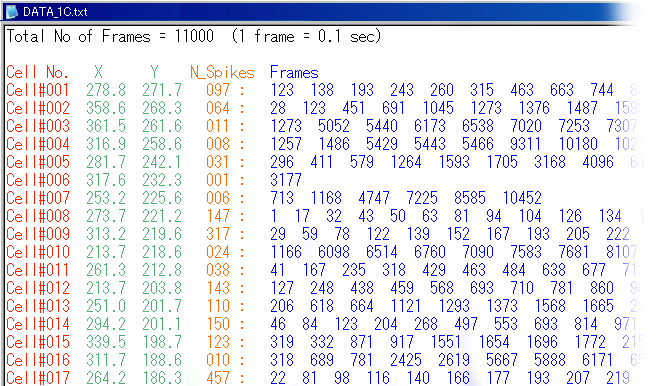Click the Total No of Frames header line
This screenshot has height=386, width=668.
click(194, 36)
